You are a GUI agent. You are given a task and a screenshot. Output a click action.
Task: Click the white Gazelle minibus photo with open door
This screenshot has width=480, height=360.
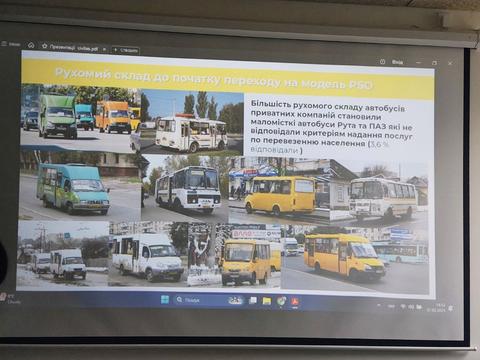click(x=148, y=254)
